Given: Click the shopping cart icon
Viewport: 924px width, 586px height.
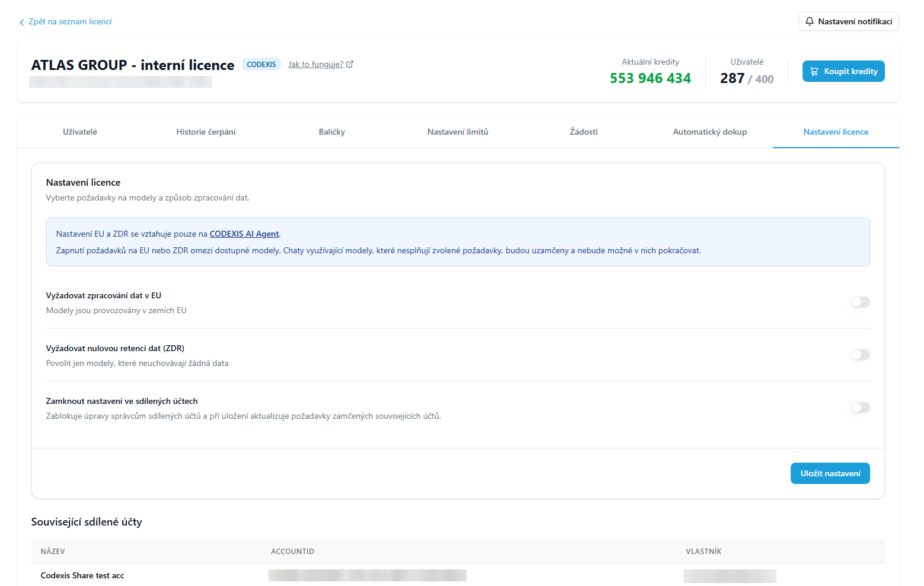Looking at the screenshot, I should click(x=814, y=71).
